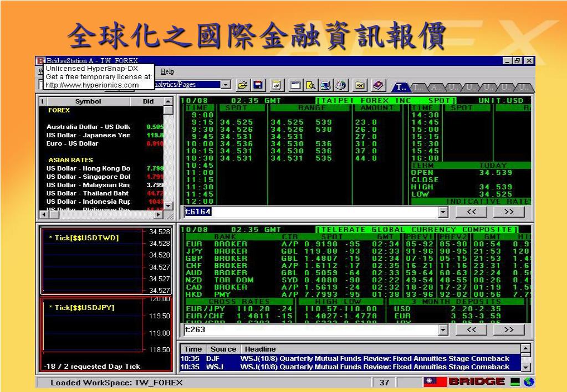Click the Source column header in news panel
Image resolution: width=567 pixels, height=392 pixels.
pos(223,349)
